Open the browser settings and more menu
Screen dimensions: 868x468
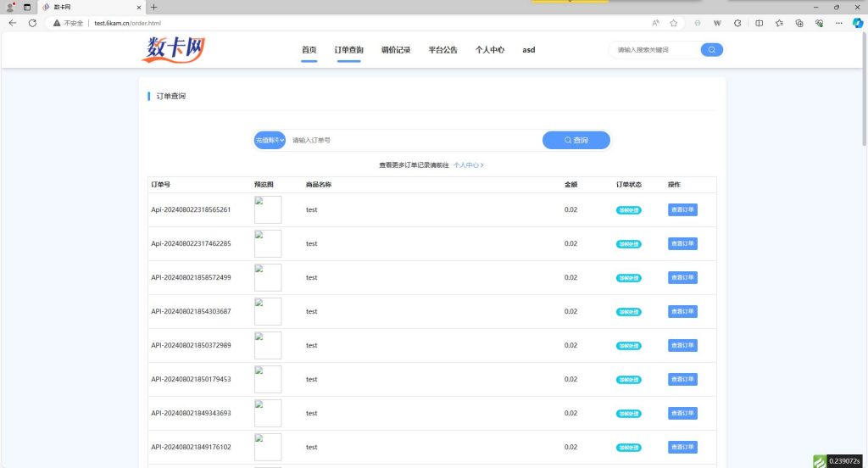tap(838, 23)
